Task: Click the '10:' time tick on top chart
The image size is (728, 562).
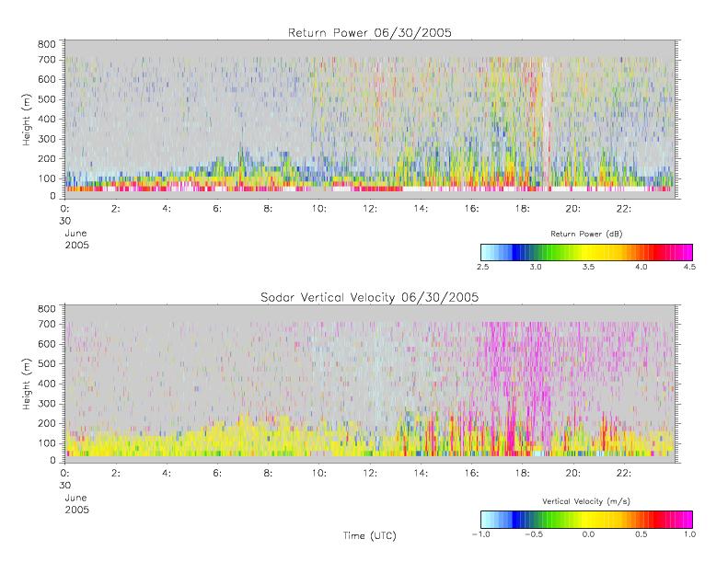Action: pos(319,209)
